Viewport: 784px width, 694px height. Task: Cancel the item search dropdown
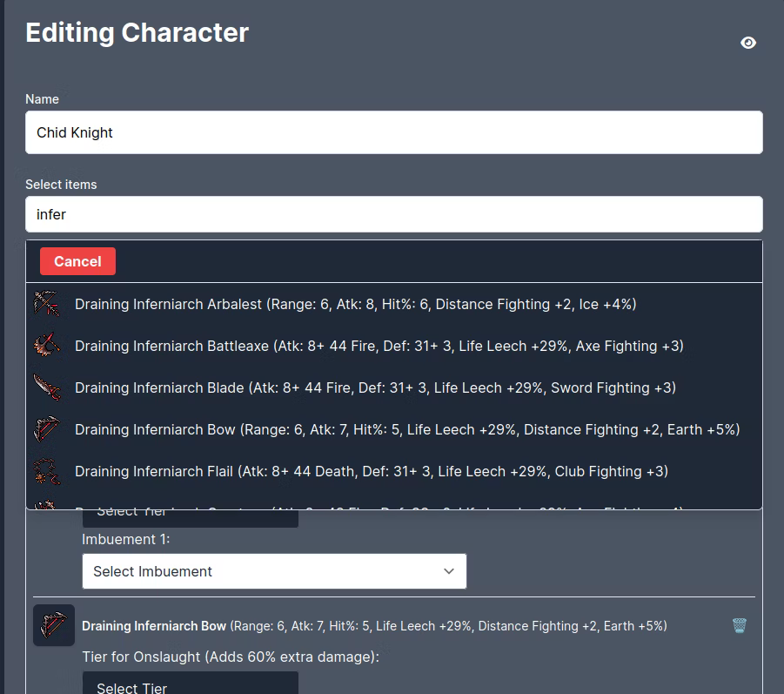coord(77,261)
